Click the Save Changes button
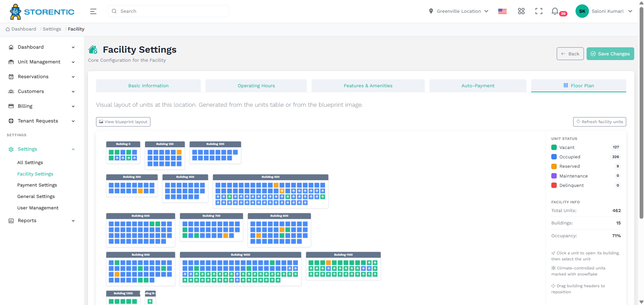This screenshot has width=644, height=305. point(610,54)
